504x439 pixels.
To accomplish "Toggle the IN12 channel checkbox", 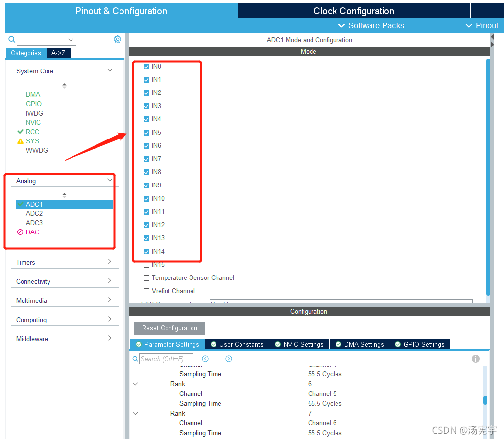I will pos(146,225).
